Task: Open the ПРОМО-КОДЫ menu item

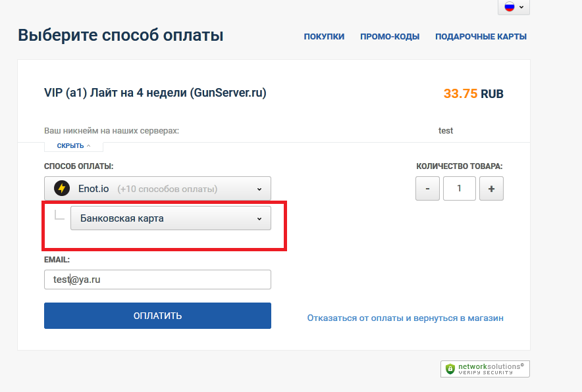Action: (390, 37)
